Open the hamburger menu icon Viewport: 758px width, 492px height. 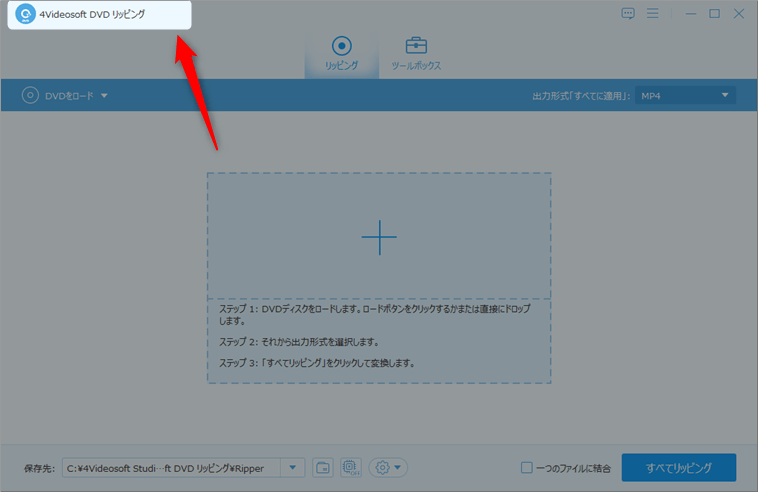pos(653,14)
